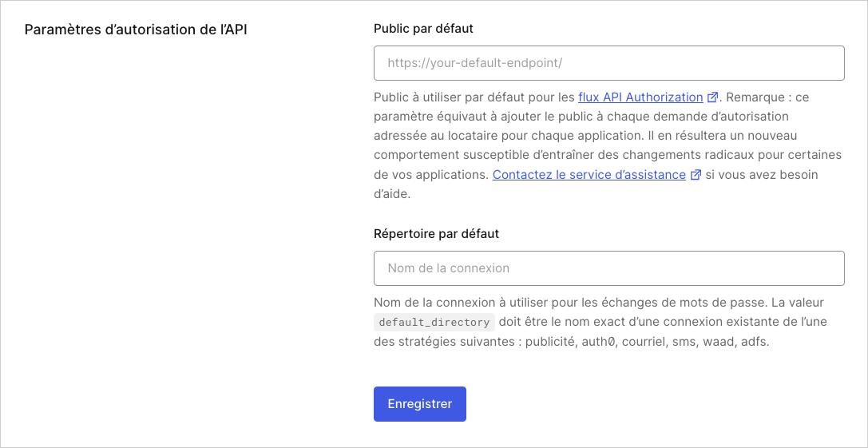Click external-link icon after flux API Authorization
This screenshot has width=868, height=448.
(x=712, y=98)
